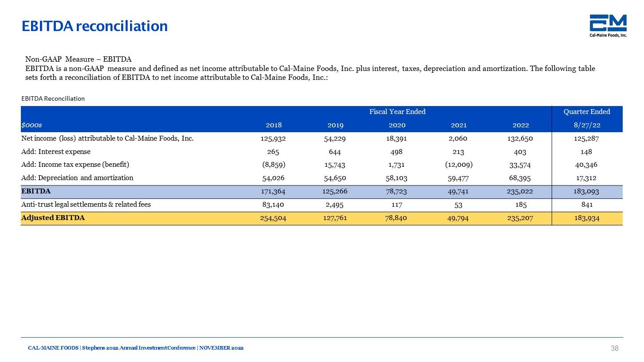
Task: Click income tax value 33,574
Action: (520, 165)
